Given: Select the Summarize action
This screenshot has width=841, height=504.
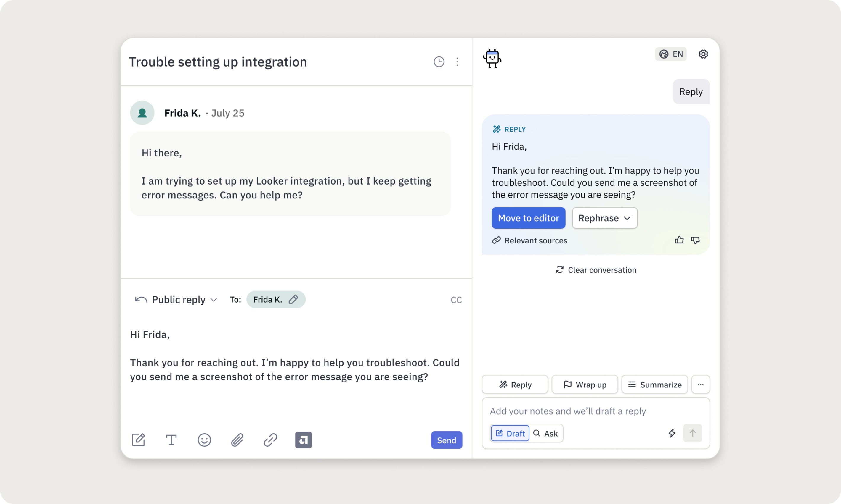Looking at the screenshot, I should coord(654,385).
